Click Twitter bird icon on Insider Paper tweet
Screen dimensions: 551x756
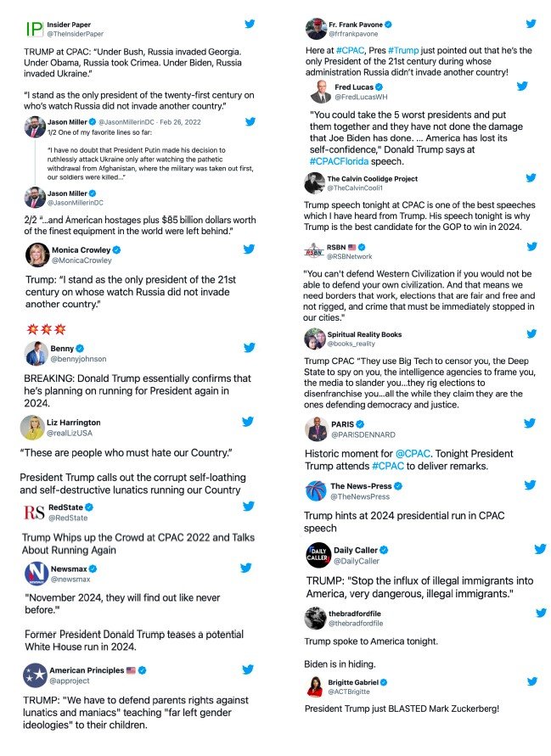pyautogui.click(x=250, y=25)
